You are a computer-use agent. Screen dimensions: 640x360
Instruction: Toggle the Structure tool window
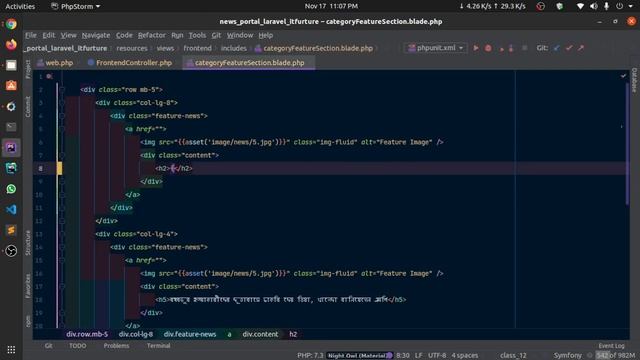28,243
